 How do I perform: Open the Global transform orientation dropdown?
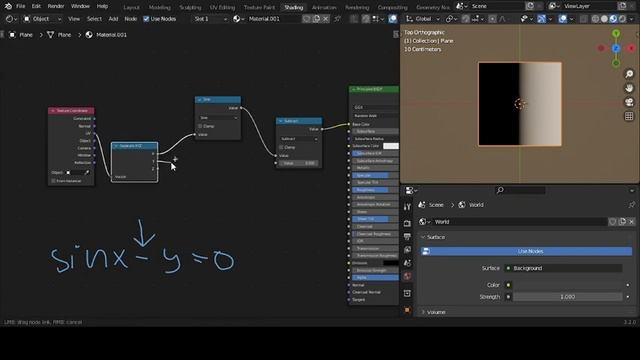click(x=423, y=19)
